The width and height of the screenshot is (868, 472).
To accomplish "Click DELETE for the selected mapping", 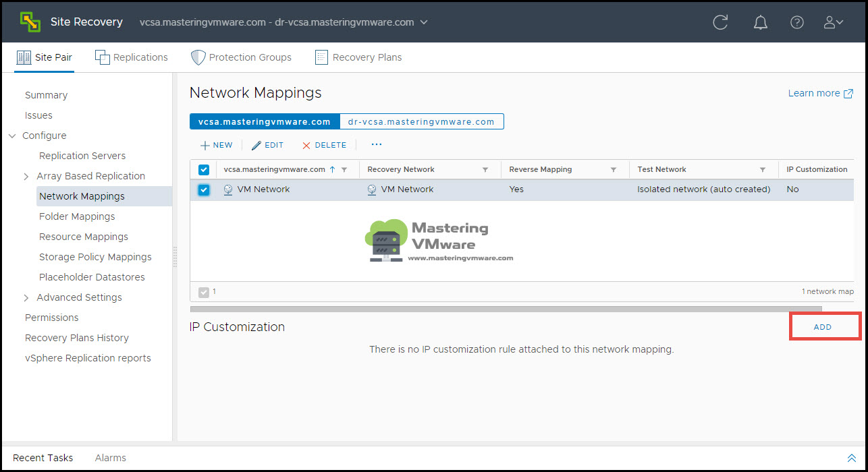I will coord(324,145).
